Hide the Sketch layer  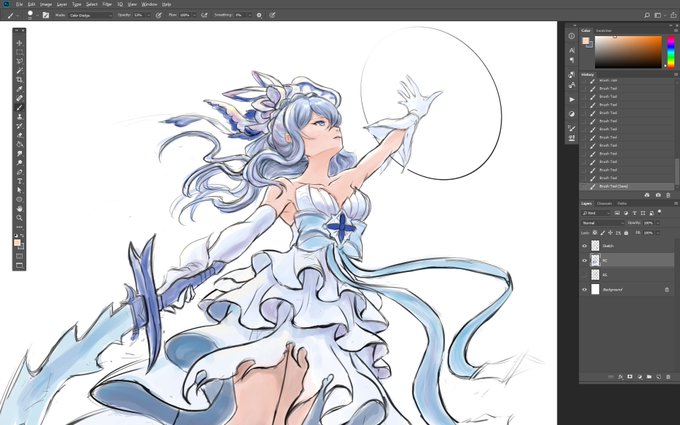pyautogui.click(x=585, y=246)
